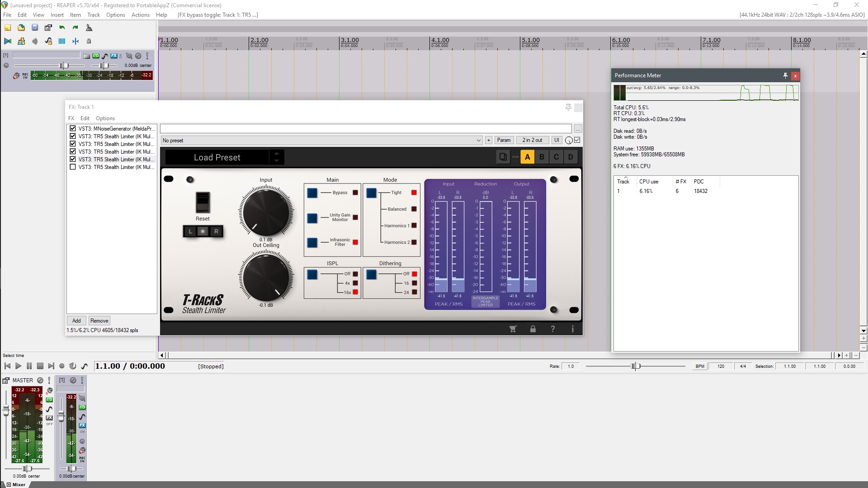
Task: Toggle the locking padlock toolbar icon
Action: point(89,41)
